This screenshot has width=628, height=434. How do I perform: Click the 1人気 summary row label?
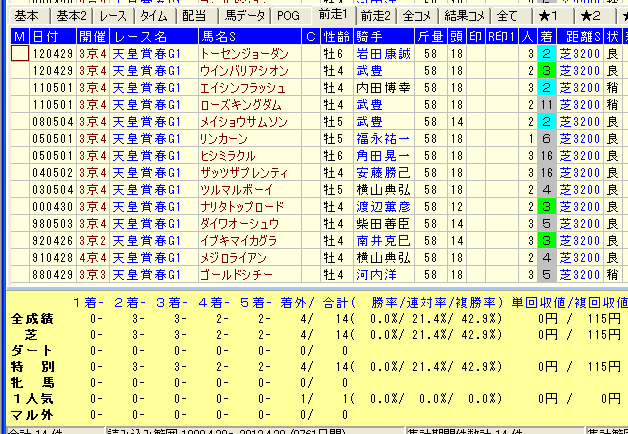tap(32, 399)
